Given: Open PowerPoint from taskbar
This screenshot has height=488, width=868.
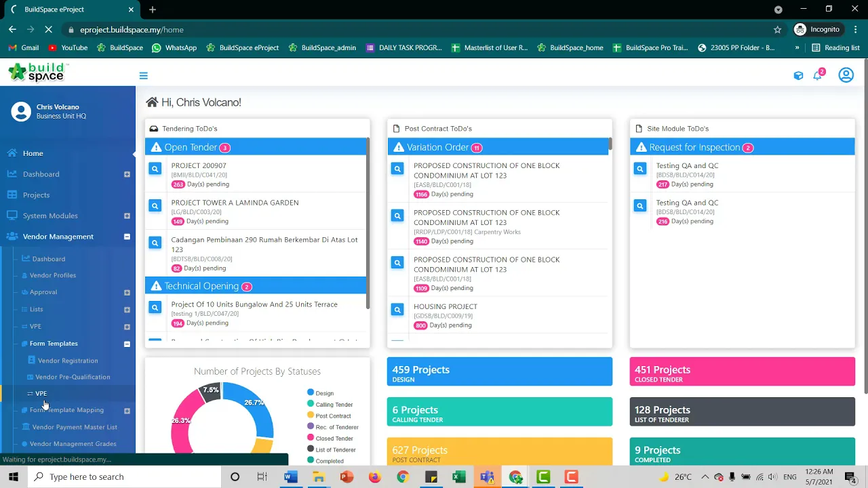Looking at the screenshot, I should point(347,477).
